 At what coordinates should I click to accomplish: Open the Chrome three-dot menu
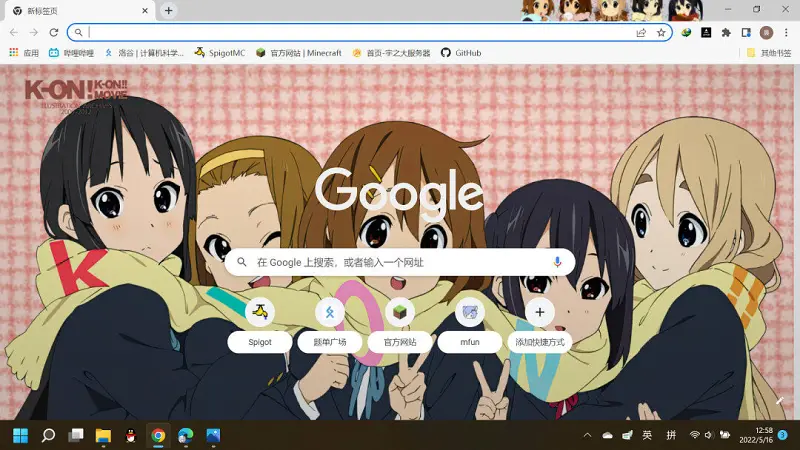coord(786,33)
